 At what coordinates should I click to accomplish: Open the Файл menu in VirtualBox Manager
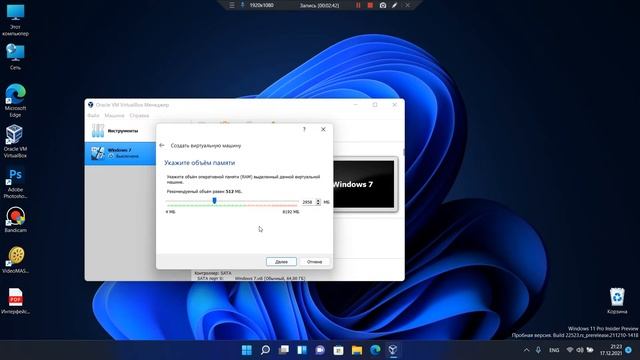[x=93, y=116]
